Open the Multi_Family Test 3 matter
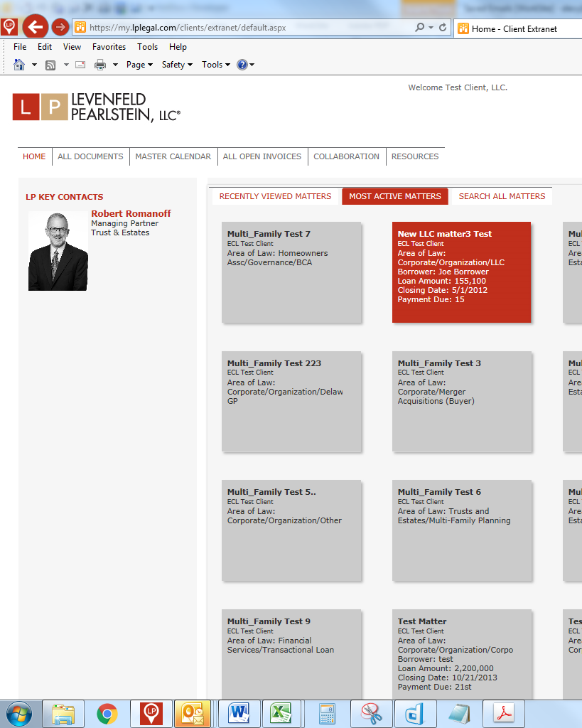Viewport: 582px width, 728px height. coord(462,402)
